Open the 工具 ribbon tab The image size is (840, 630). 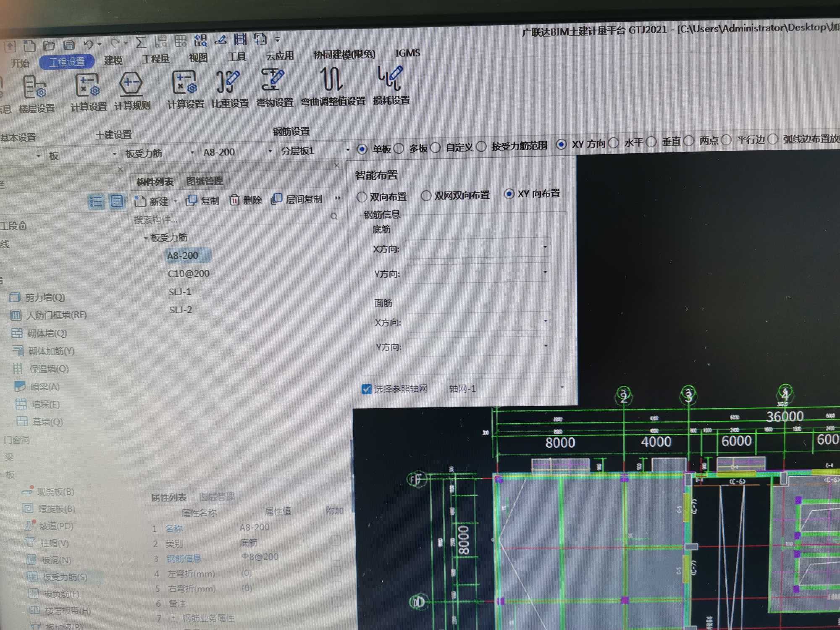pyautogui.click(x=237, y=57)
